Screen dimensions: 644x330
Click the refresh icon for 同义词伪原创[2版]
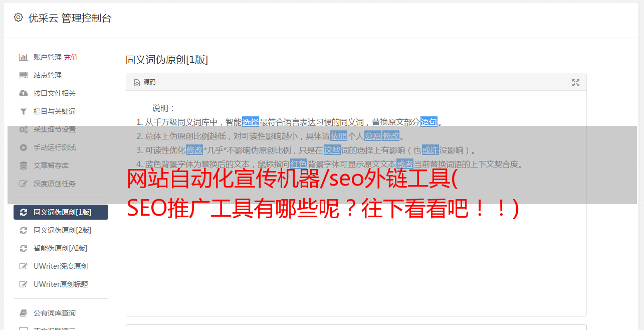click(23, 230)
